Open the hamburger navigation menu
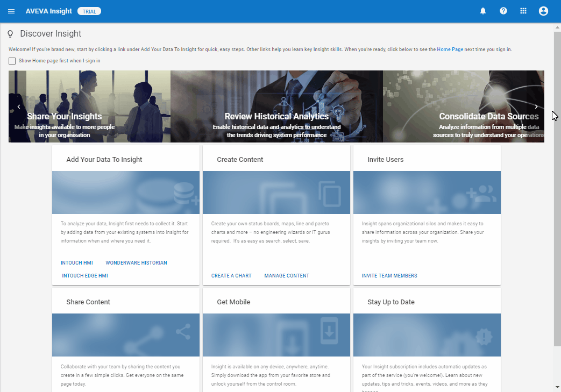This screenshot has width=561, height=392. [x=11, y=11]
